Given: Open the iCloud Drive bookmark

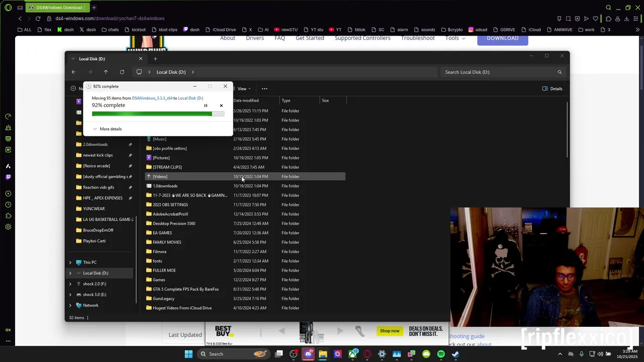Looking at the screenshot, I should pyautogui.click(x=220, y=30).
